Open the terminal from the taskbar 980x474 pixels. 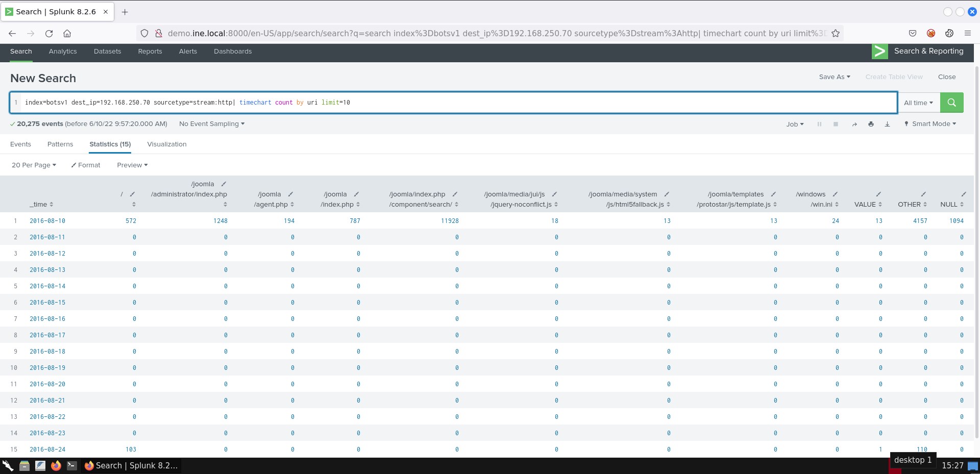point(72,465)
